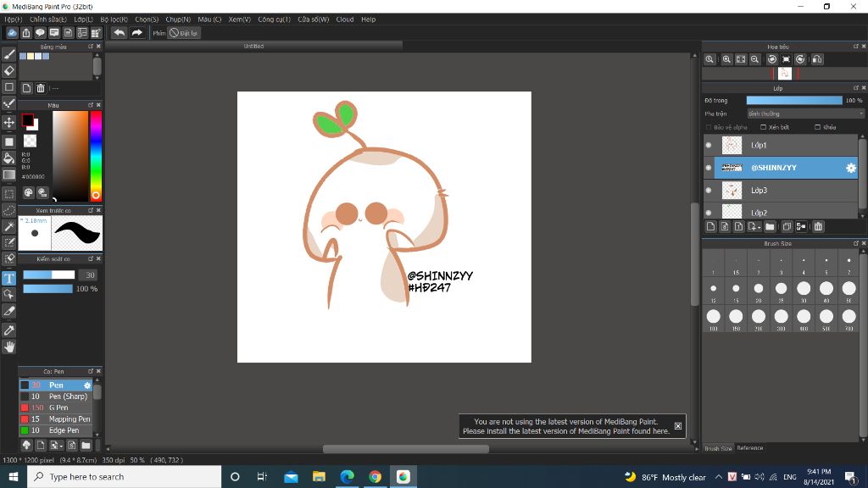Image resolution: width=868 pixels, height=488 pixels.
Task: Pick the Eyedropper tool
Action: point(9,330)
